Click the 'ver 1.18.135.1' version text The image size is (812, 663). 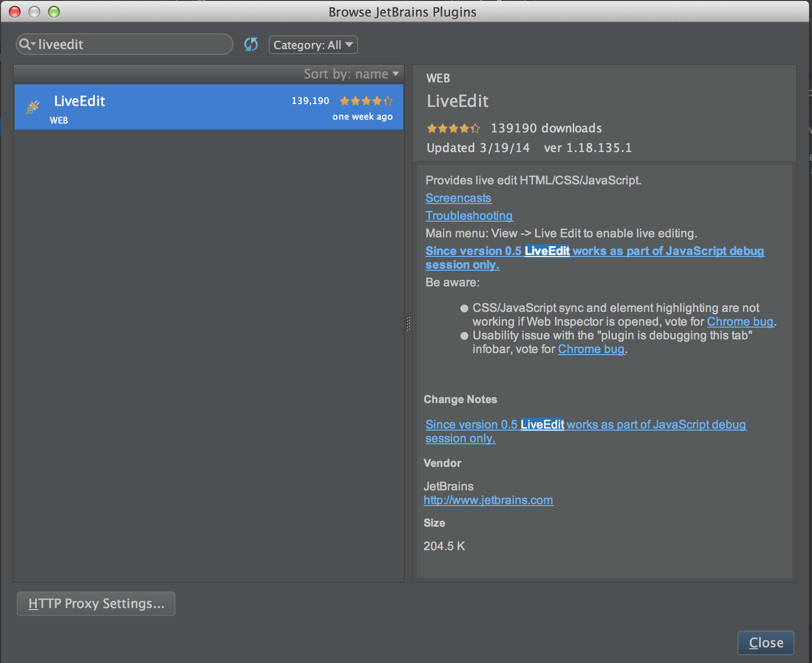[587, 148]
